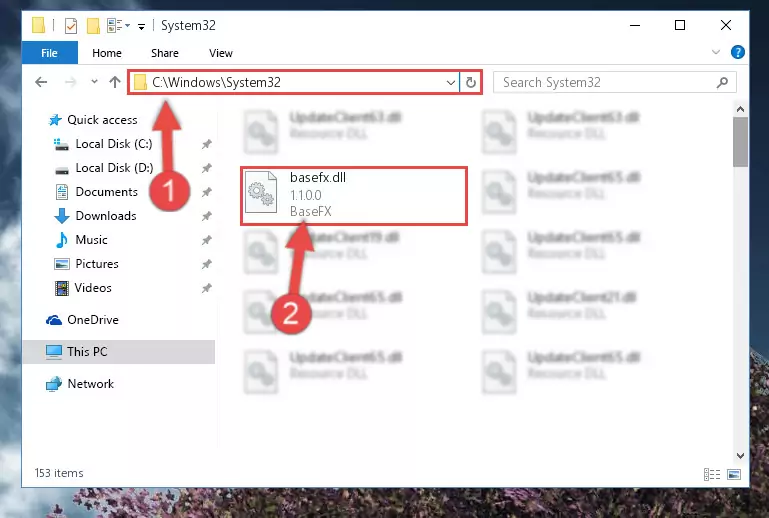Image resolution: width=769 pixels, height=518 pixels.
Task: Open Downloads from the sidebar
Action: click(x=106, y=216)
